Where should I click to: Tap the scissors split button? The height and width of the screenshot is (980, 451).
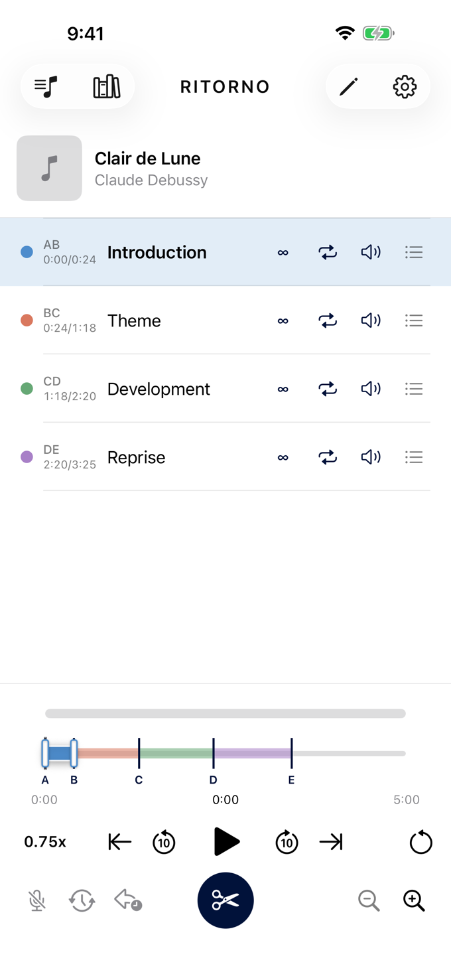[225, 900]
